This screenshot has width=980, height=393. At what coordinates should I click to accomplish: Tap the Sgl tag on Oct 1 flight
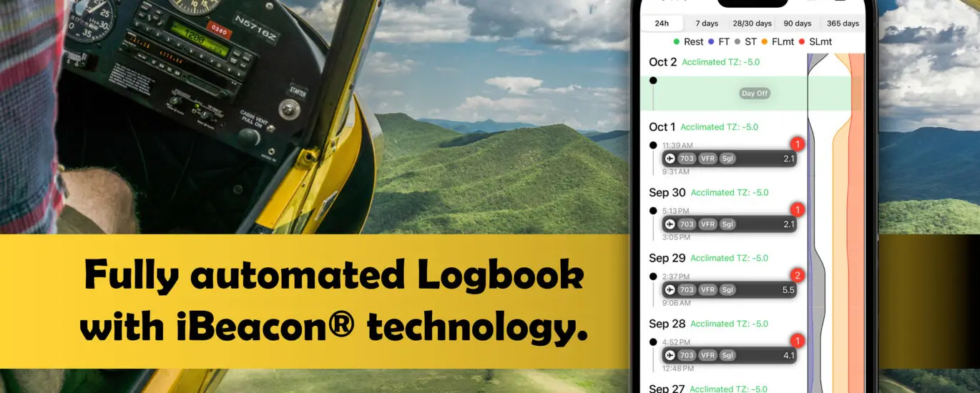pos(727,159)
